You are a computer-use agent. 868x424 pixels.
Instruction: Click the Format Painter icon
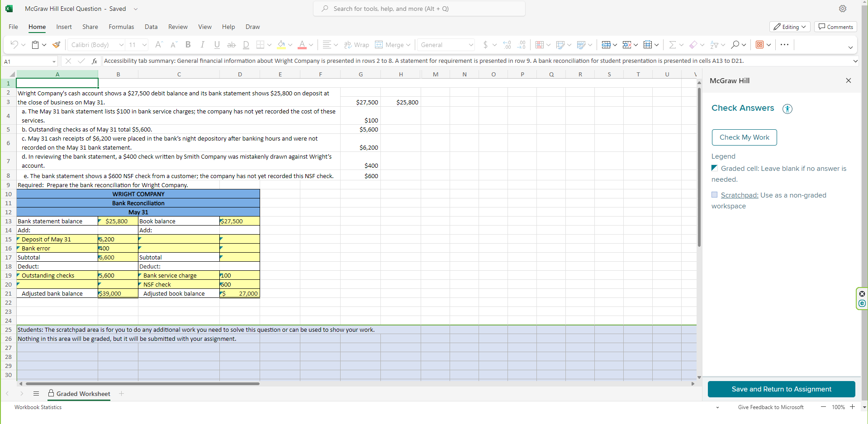(x=56, y=45)
